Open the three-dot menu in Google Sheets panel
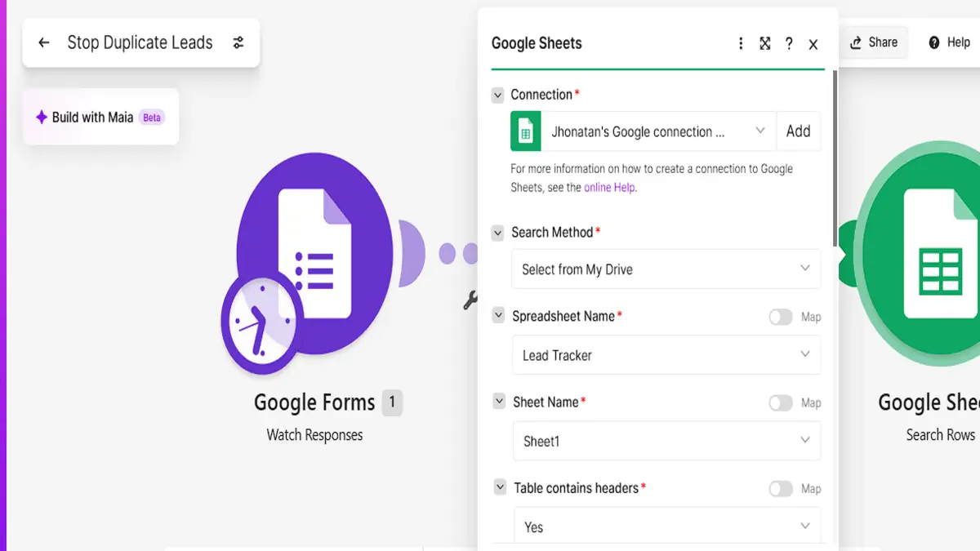Screen dimensions: 980x551 (x=741, y=43)
